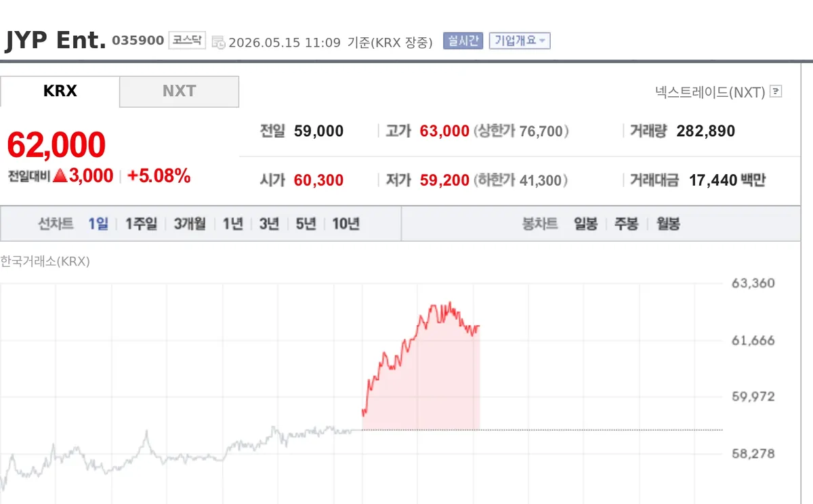This screenshot has height=504, width=813.
Task: Toggle the 실시간 real-time badge
Action: (x=463, y=41)
